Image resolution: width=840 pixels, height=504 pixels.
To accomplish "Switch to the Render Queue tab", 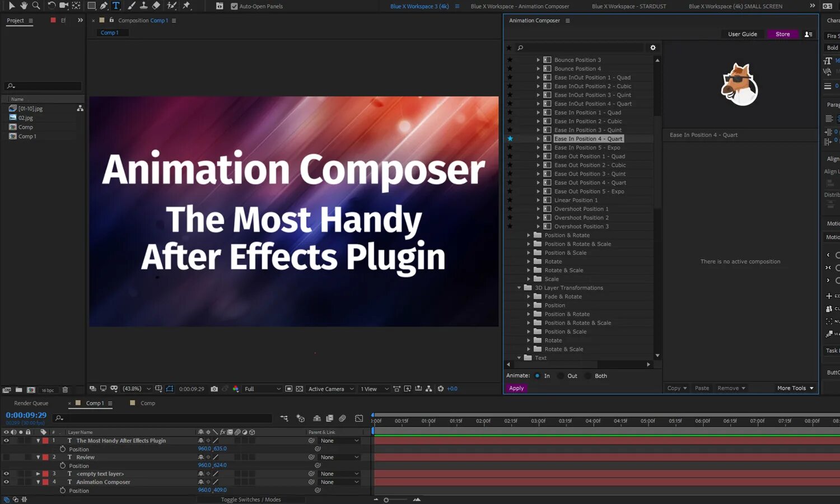I will [x=31, y=403].
